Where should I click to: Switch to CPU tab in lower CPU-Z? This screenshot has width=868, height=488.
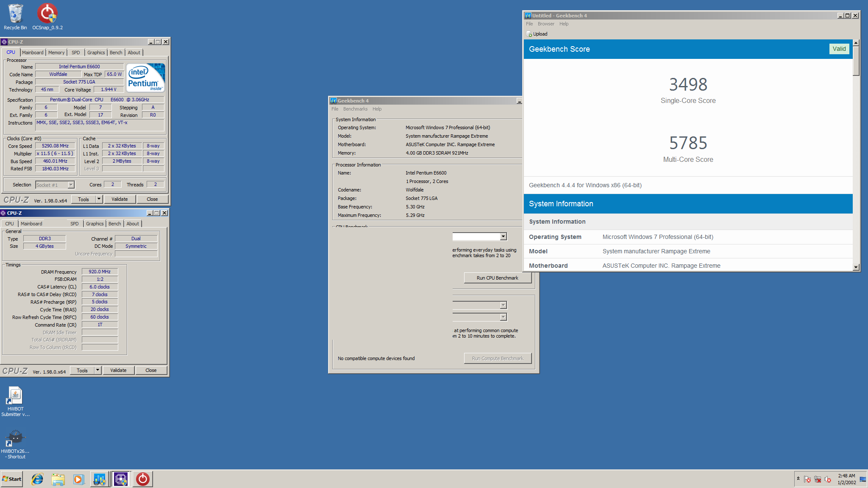(x=9, y=224)
